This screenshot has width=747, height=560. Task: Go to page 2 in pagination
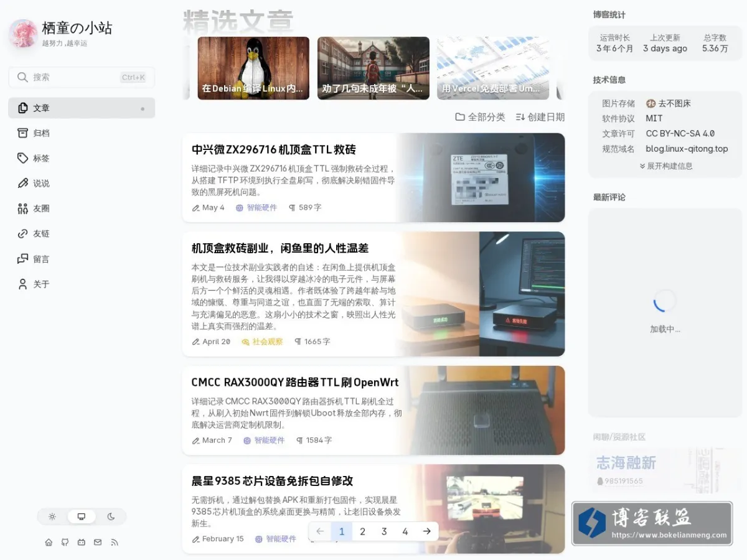pyautogui.click(x=362, y=531)
